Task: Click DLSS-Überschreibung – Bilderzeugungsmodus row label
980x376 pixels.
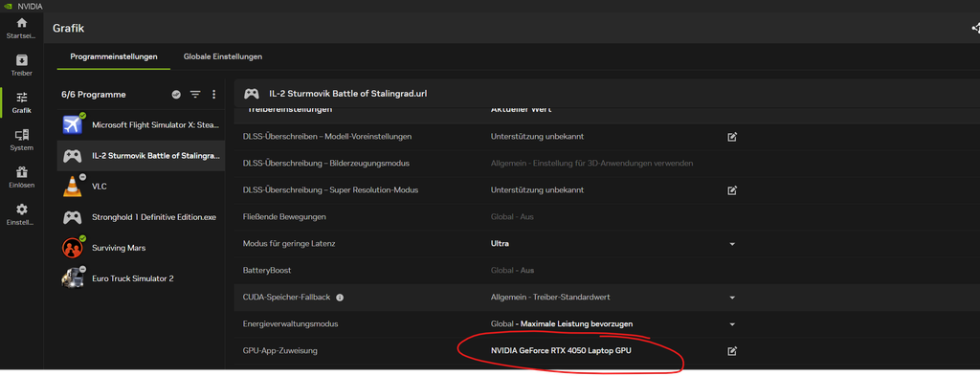Action: 325,163
